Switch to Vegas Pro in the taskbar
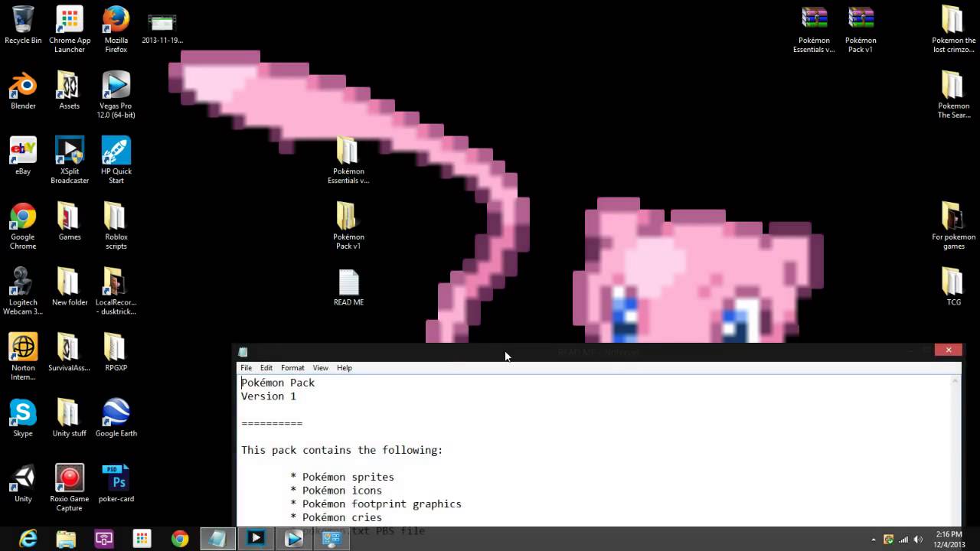This screenshot has height=551, width=980. pos(294,539)
